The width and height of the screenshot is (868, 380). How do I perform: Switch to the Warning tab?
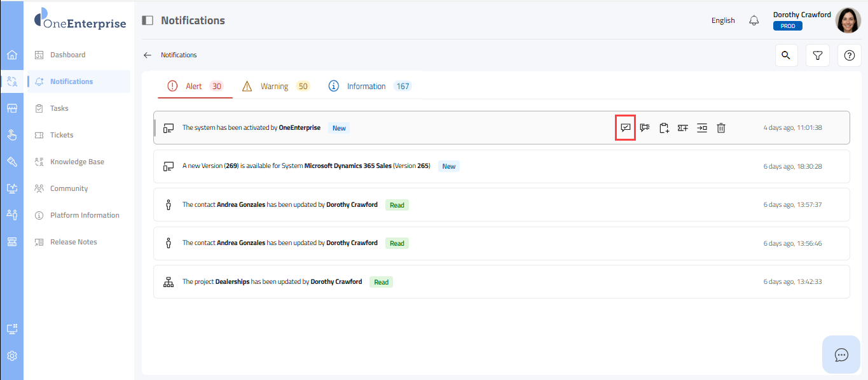(x=275, y=87)
